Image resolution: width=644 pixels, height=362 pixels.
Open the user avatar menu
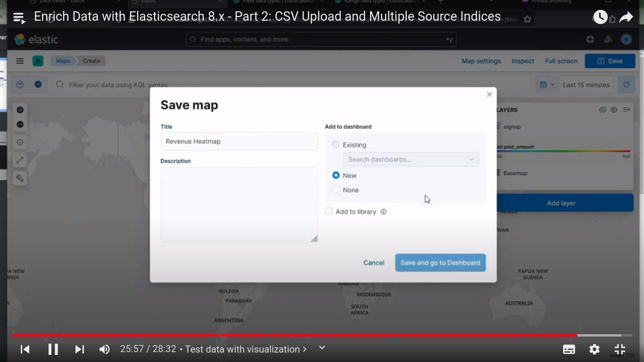[626, 40]
